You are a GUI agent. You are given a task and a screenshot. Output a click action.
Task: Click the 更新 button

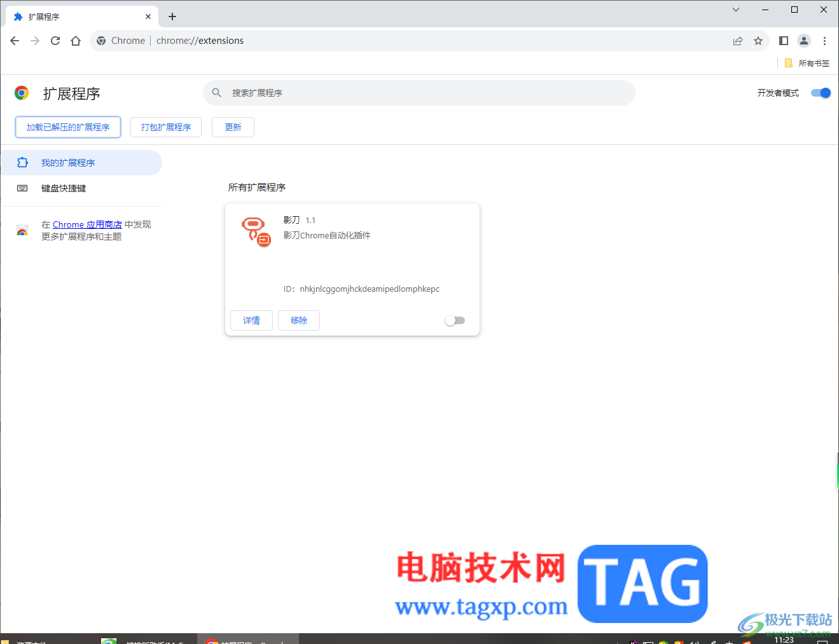tap(233, 127)
